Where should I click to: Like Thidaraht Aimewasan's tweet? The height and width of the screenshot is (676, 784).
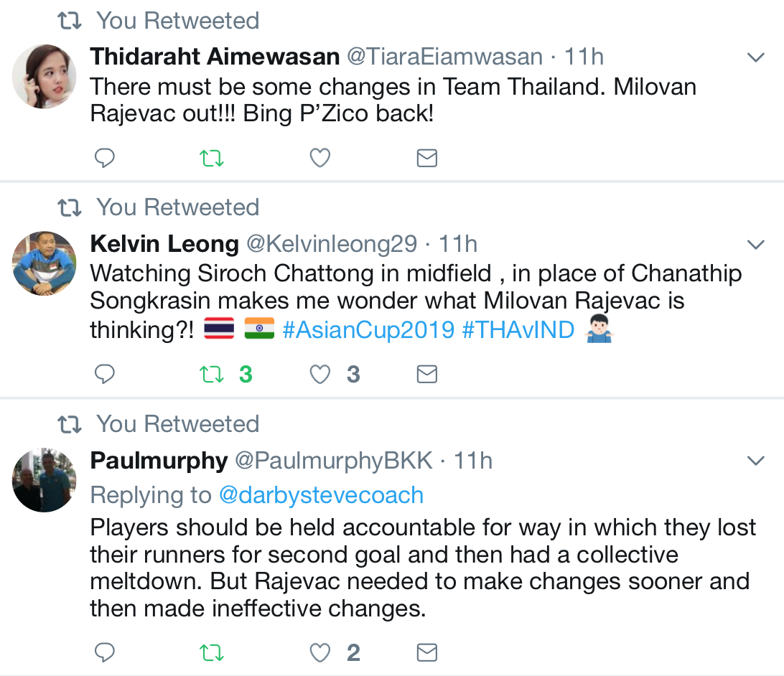point(319,157)
